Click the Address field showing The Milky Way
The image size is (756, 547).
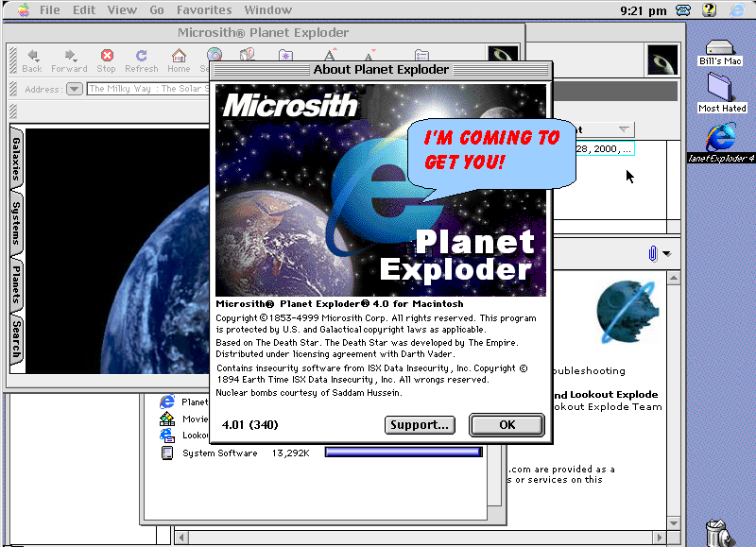pos(148,89)
